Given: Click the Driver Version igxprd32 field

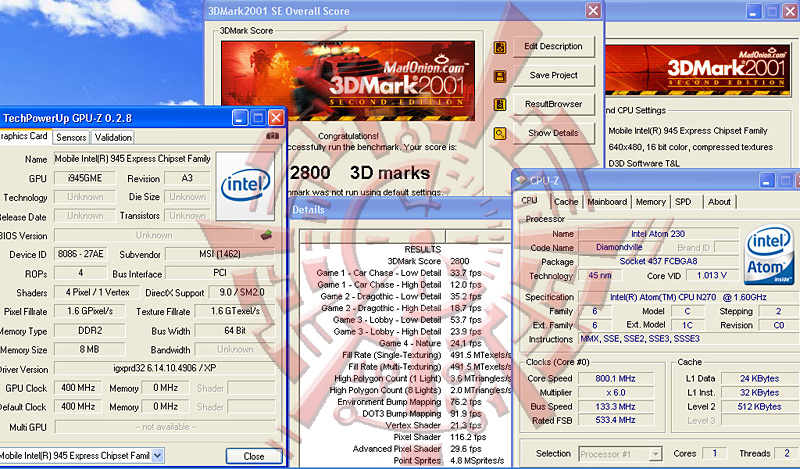Looking at the screenshot, I should point(165,368).
